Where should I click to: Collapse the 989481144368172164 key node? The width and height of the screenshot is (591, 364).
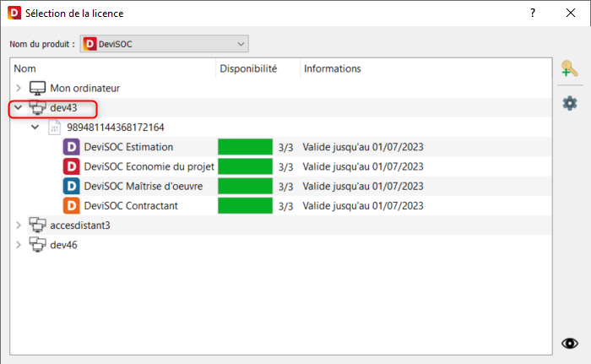35,128
